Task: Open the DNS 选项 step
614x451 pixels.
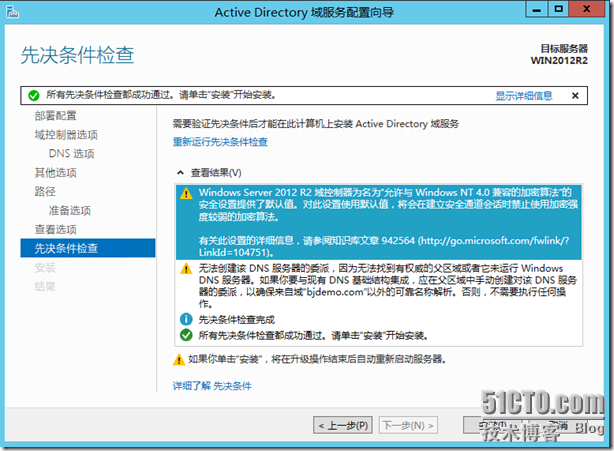Action: pyautogui.click(x=71, y=153)
